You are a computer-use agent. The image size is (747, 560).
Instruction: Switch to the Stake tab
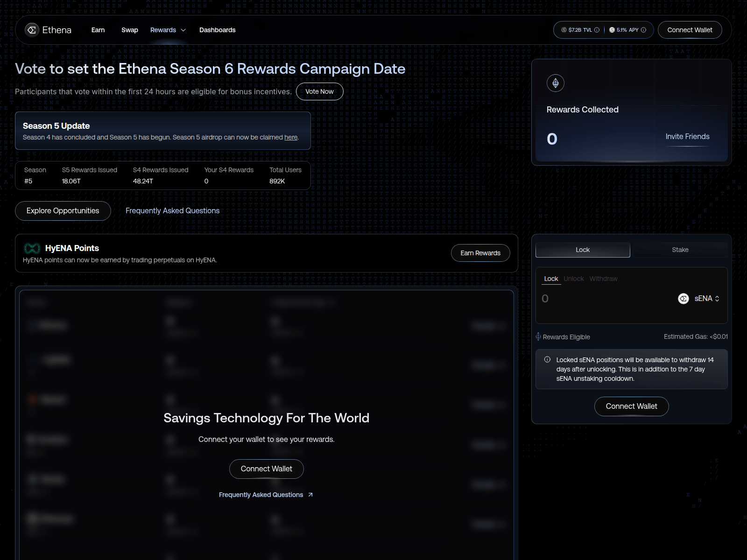[x=680, y=250]
